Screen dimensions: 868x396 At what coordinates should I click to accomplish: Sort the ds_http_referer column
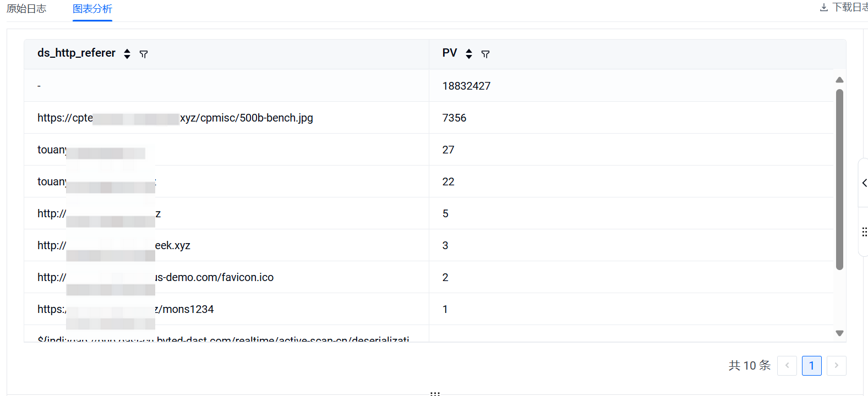click(127, 54)
